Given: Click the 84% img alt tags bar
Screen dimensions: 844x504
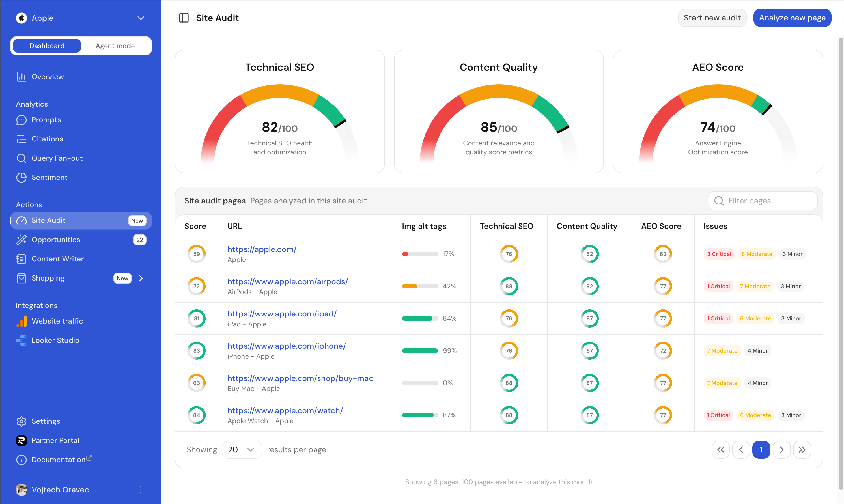Looking at the screenshot, I should (x=420, y=318).
